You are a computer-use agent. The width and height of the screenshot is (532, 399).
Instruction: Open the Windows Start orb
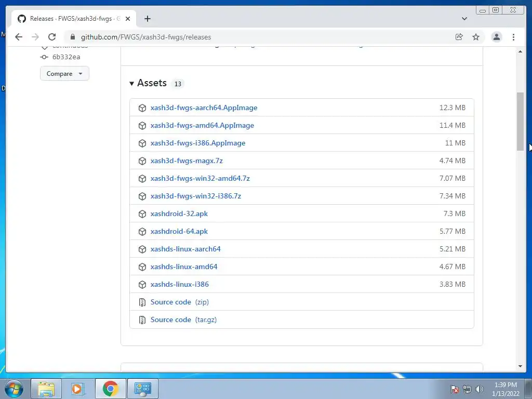[14, 389]
